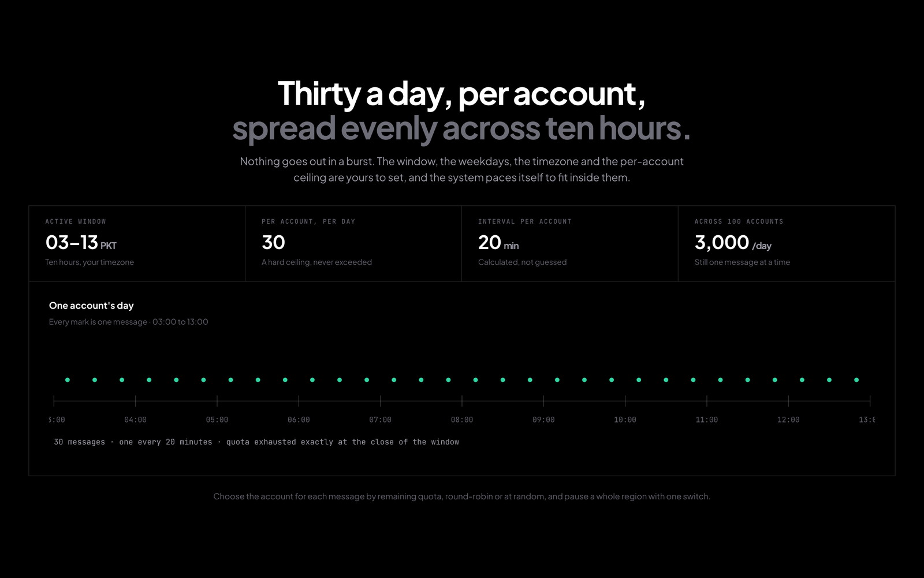Click the 3,000 /day figure
This screenshot has width=924, height=578.
tap(733, 243)
